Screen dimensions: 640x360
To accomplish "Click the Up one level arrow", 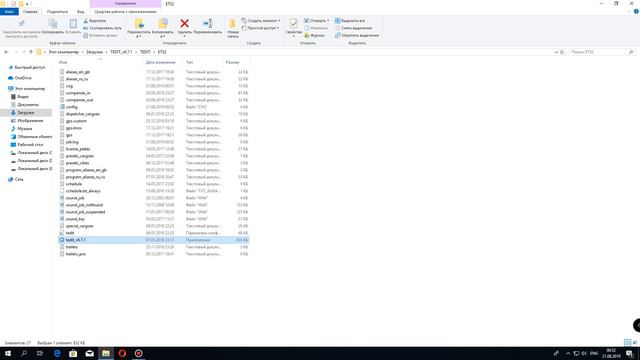I will (31, 52).
